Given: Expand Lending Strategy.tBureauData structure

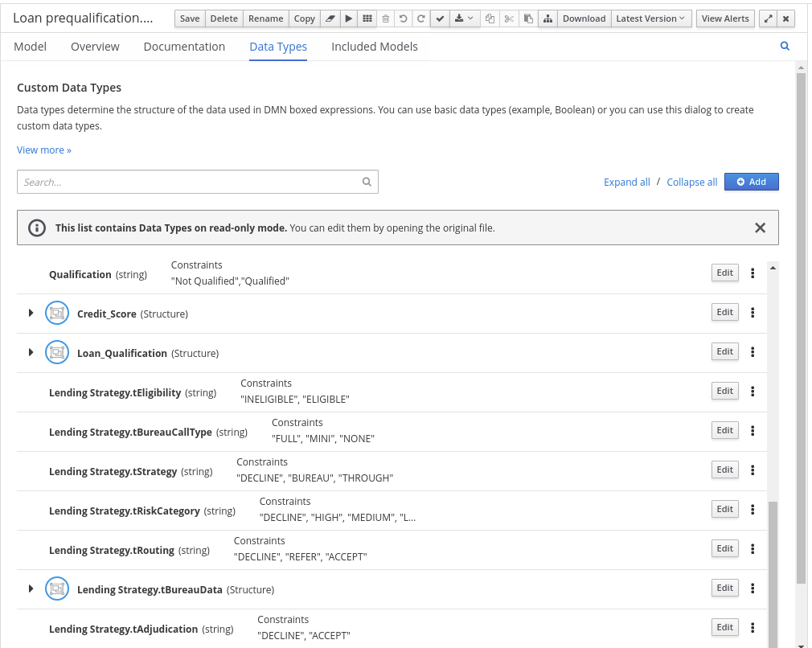Looking at the screenshot, I should click(x=31, y=589).
